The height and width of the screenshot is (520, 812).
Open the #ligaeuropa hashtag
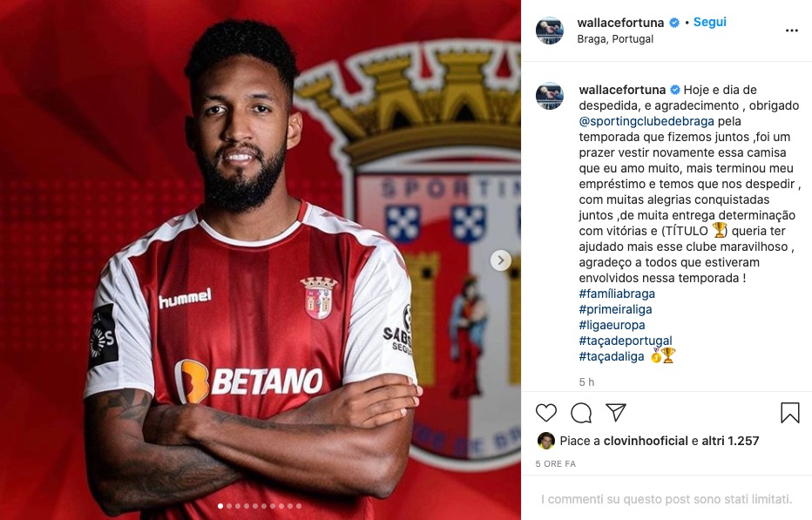(612, 325)
